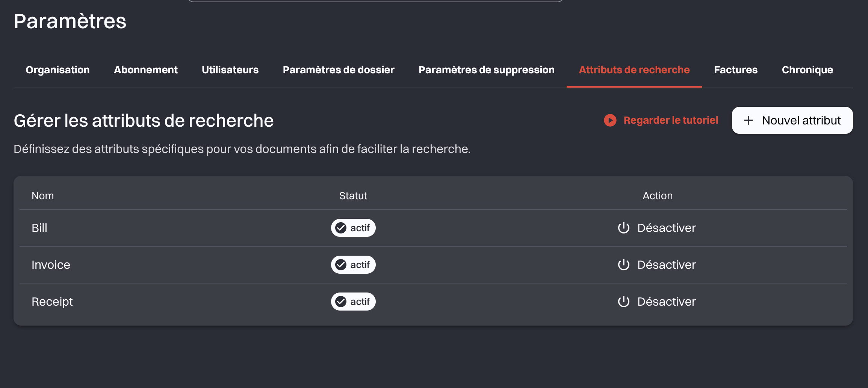Image resolution: width=868 pixels, height=388 pixels.
Task: Open the Organisation tab
Action: click(x=57, y=70)
